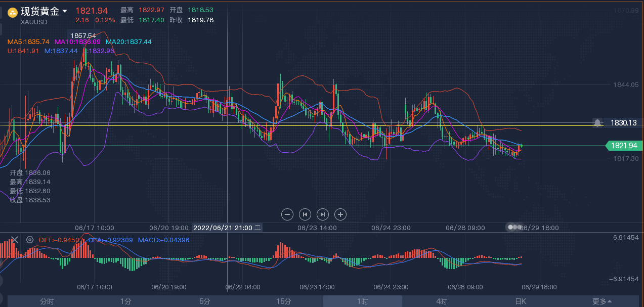Click the current price tag 1821.94

click(624, 146)
